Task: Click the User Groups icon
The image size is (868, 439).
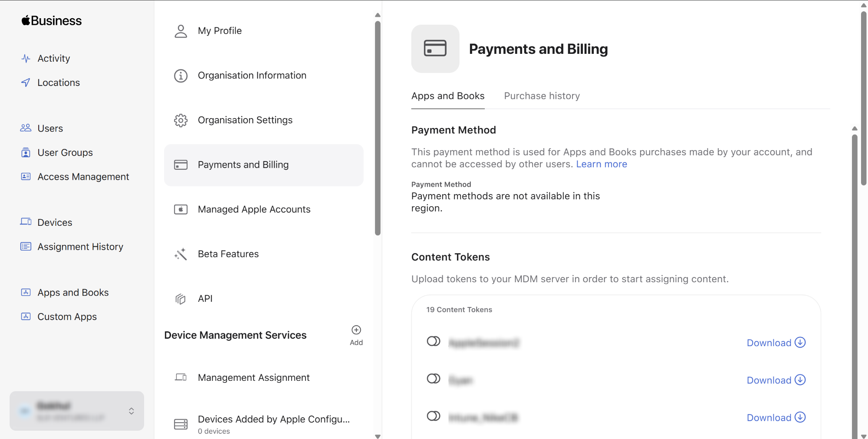Action: coord(26,152)
